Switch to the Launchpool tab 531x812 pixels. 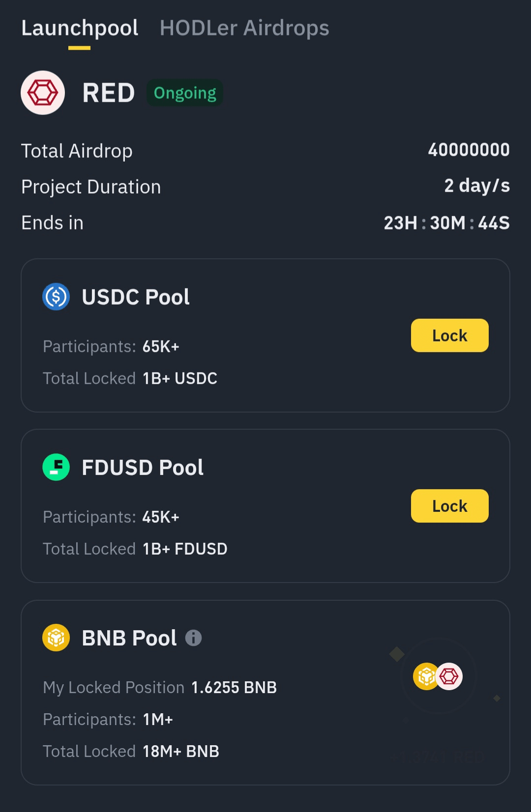[80, 28]
